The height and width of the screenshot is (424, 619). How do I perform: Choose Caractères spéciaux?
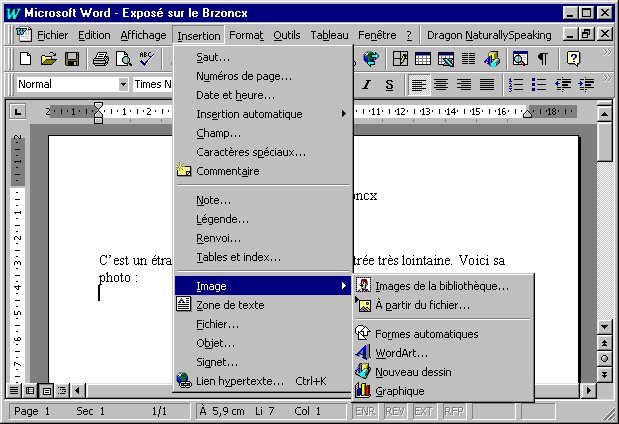(x=263, y=152)
